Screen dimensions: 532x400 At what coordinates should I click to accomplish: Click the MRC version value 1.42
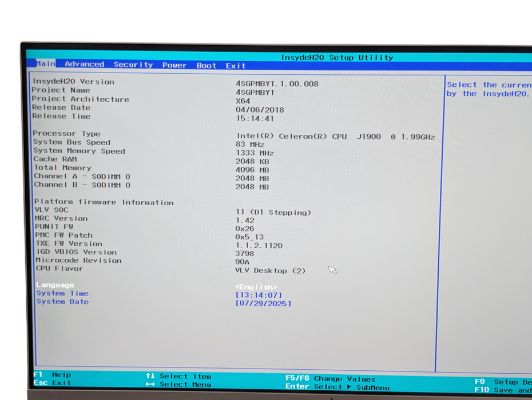[245, 221]
